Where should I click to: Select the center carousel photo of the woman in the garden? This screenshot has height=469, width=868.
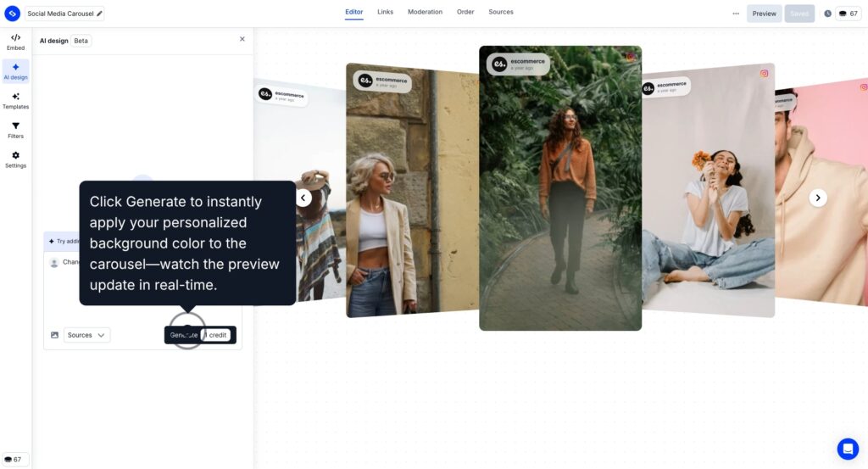(560, 188)
